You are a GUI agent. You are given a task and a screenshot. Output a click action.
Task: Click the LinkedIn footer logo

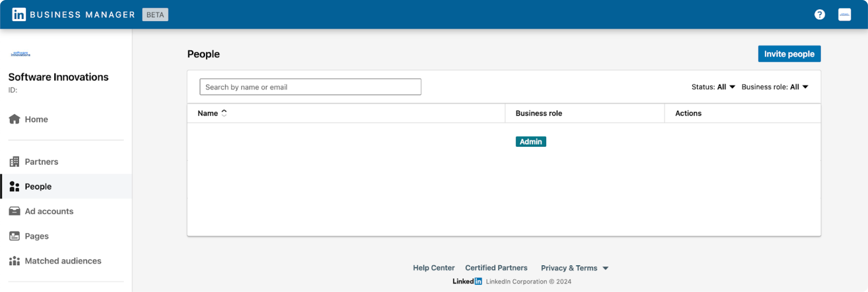coord(467,281)
